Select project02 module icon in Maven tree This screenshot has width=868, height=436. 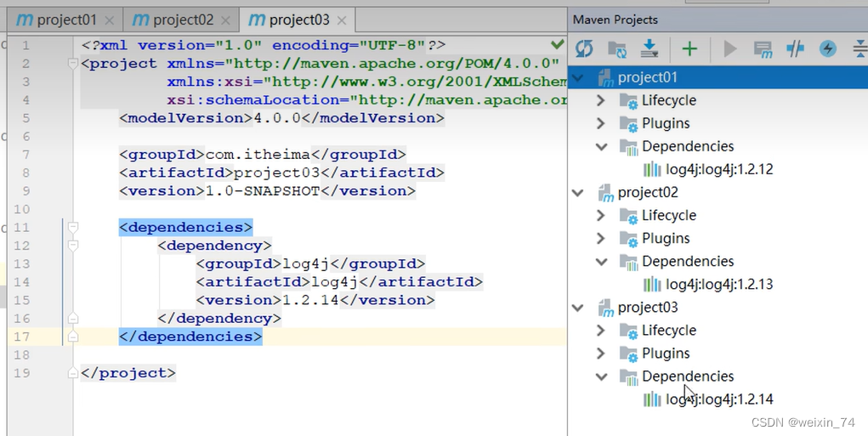tap(606, 193)
